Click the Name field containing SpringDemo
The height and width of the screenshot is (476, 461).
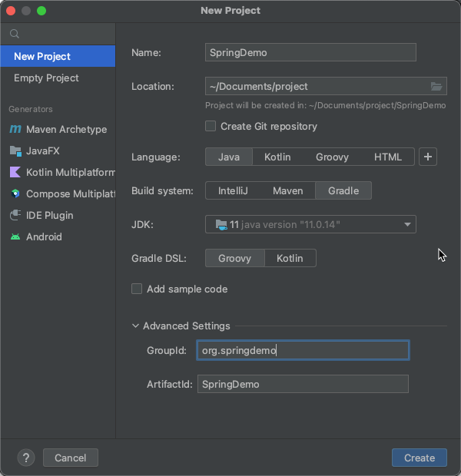(310, 52)
